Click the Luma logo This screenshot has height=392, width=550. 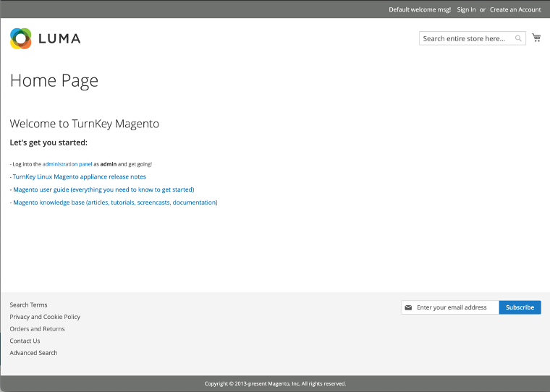[x=46, y=38]
